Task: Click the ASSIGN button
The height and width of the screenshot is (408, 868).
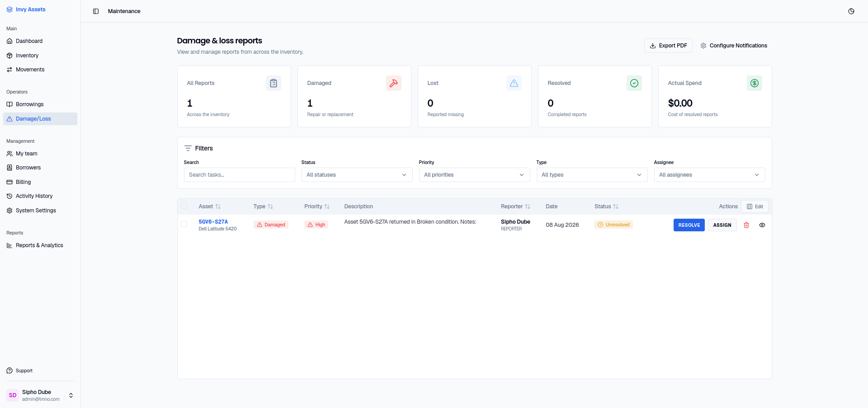Action: [722, 225]
